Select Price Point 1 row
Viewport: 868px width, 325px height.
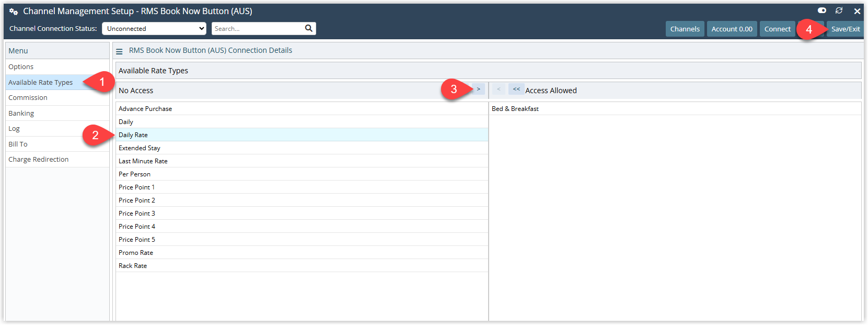[302, 187]
